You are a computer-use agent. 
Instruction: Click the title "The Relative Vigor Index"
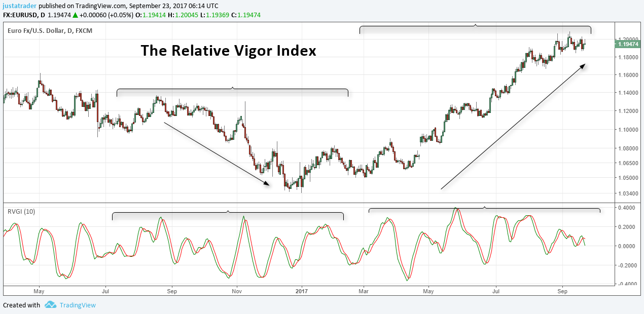(x=228, y=51)
